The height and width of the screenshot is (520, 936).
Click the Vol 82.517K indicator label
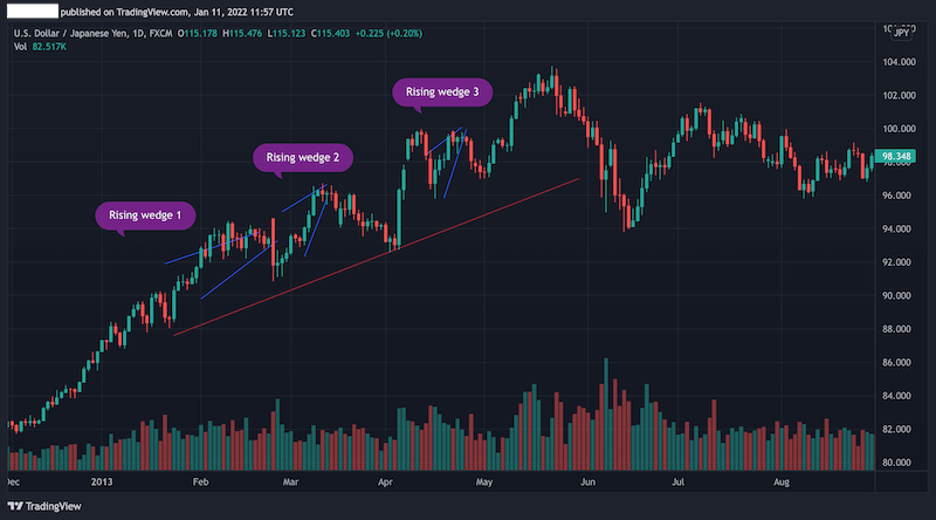(40, 47)
